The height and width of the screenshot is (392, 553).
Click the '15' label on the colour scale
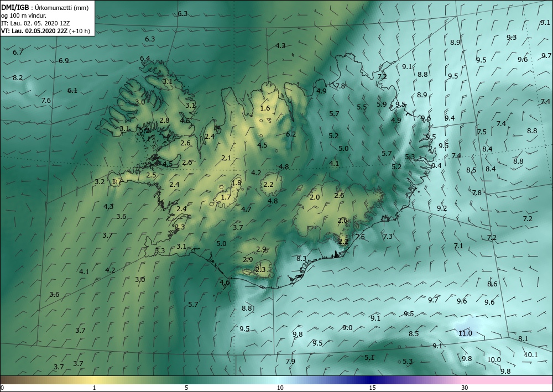coord(372,388)
